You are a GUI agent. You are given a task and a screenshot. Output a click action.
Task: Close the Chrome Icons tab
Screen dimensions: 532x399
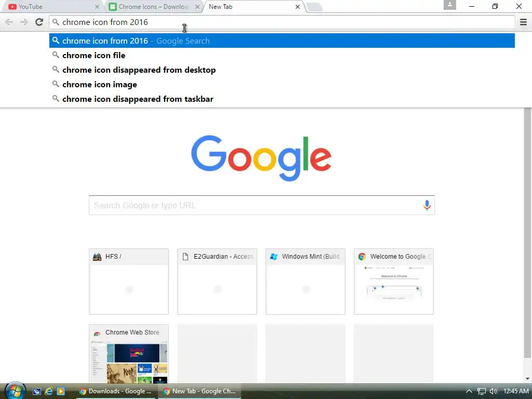pyautogui.click(x=197, y=6)
